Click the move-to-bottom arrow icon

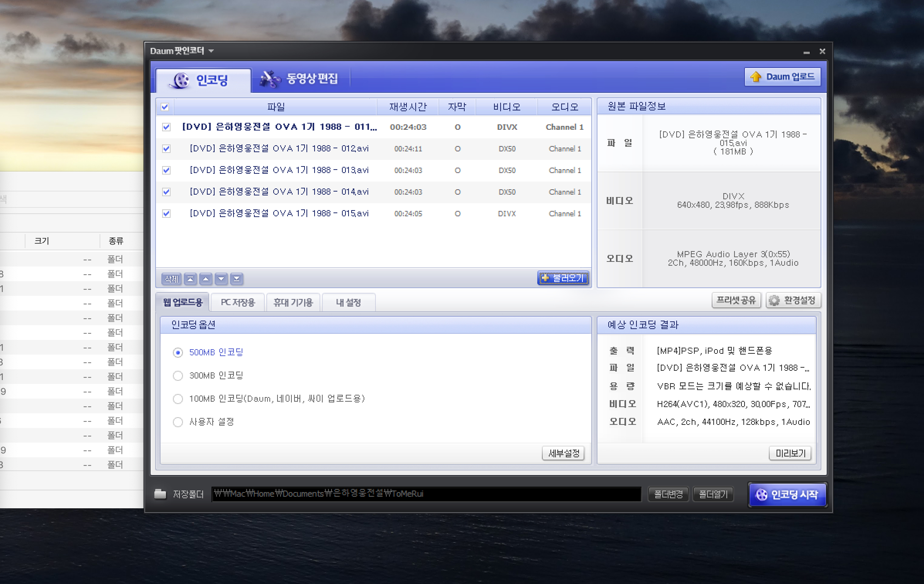tap(237, 279)
